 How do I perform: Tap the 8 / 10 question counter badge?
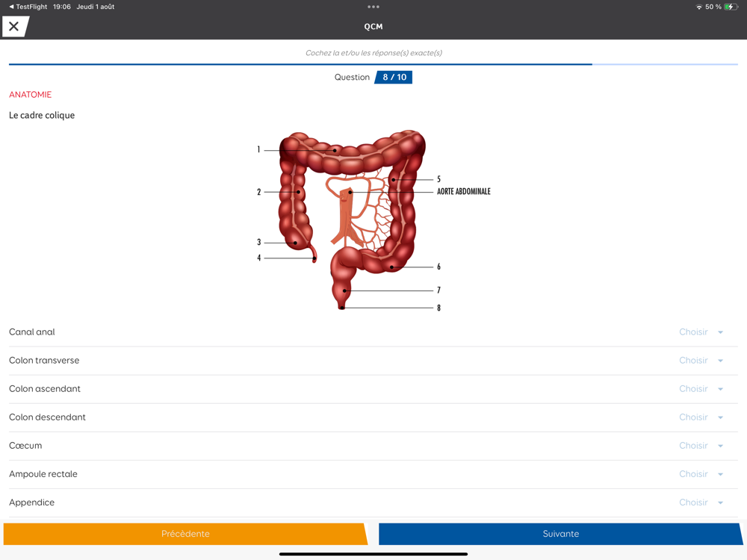tap(394, 77)
